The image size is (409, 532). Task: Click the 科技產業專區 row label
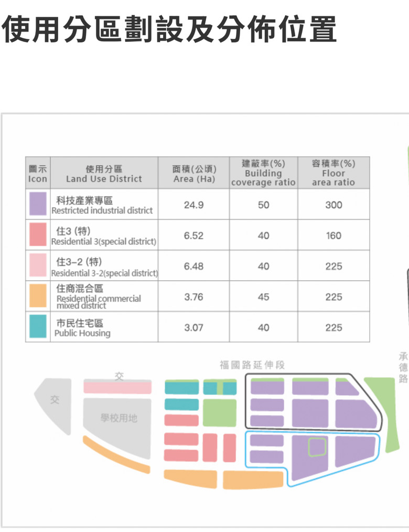tap(102, 205)
